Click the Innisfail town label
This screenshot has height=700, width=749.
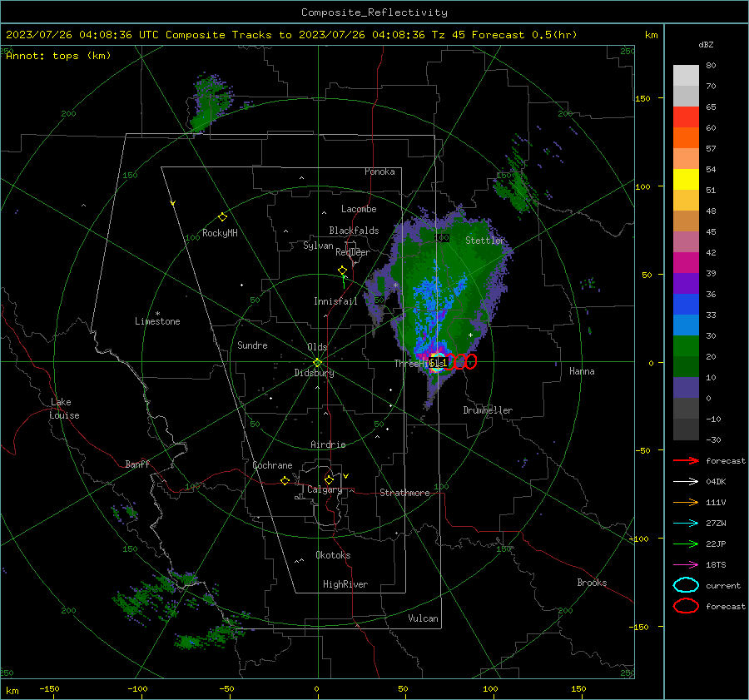335,301
